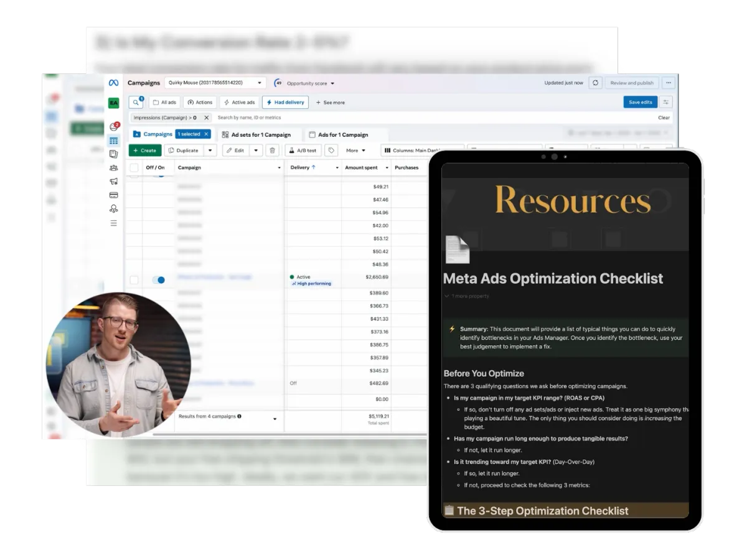Viewport: 747px width, 560px height.
Task: Open the green EA account avatar
Action: point(113,103)
